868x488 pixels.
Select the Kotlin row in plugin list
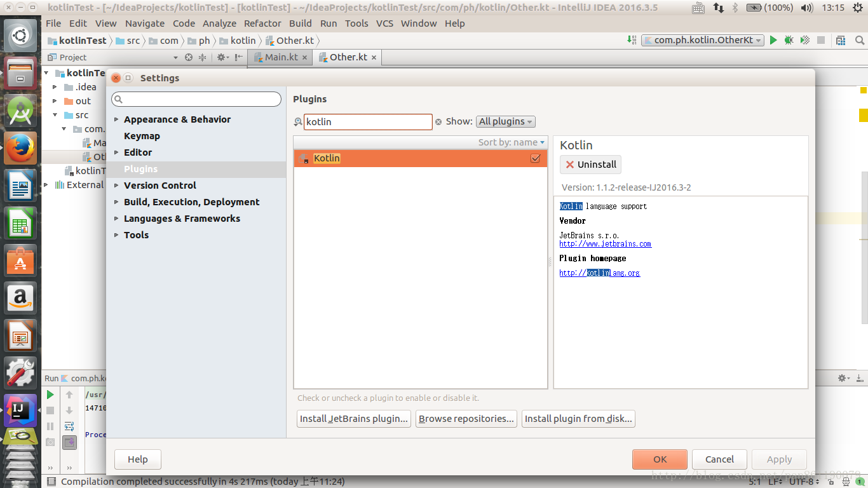pos(420,158)
